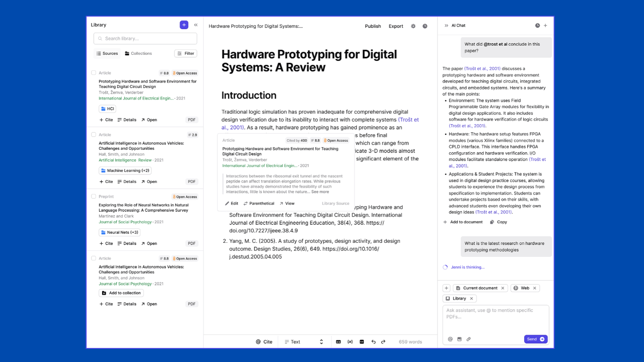Attach a link in chat input
Viewport: 644px width, 362px height.
click(468, 339)
